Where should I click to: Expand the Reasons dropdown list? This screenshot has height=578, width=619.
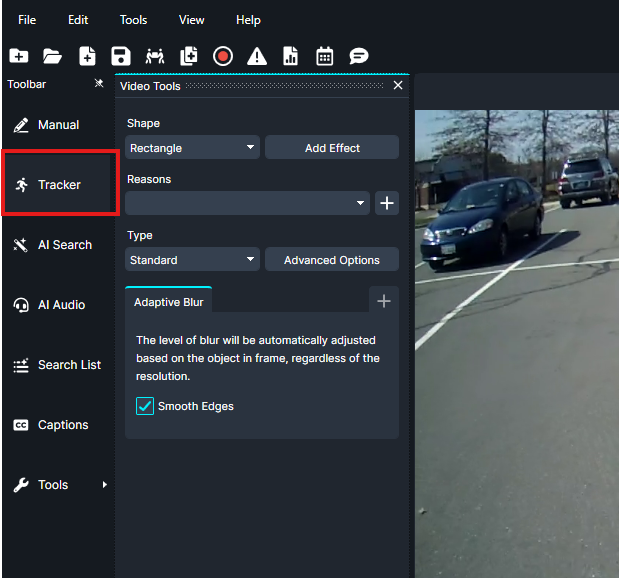click(247, 204)
